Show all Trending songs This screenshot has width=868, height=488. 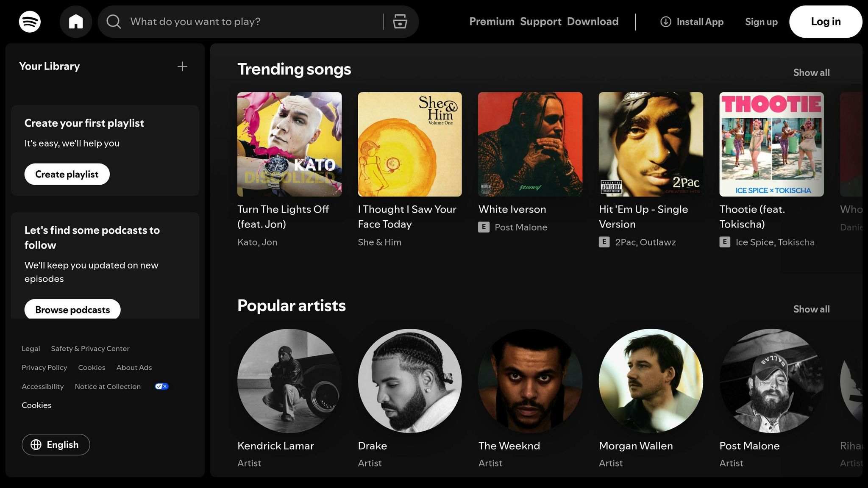[x=811, y=72]
